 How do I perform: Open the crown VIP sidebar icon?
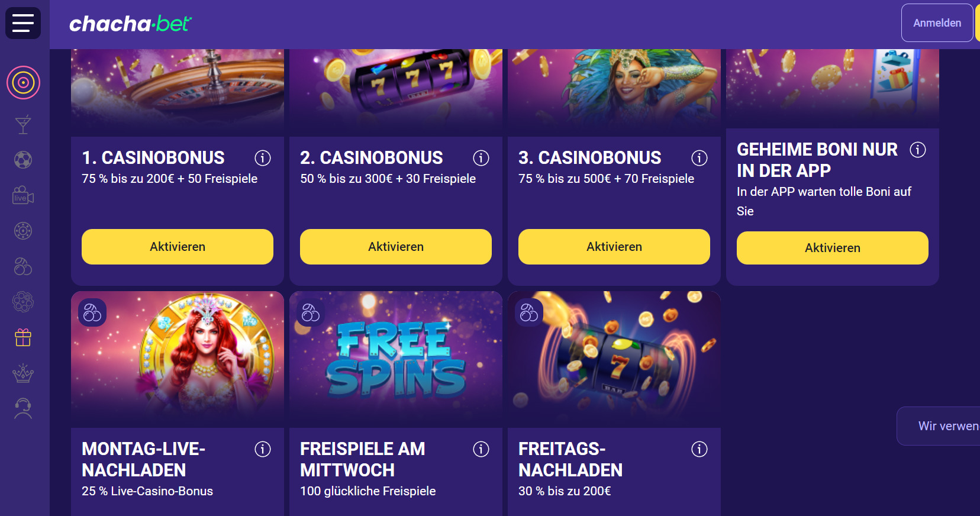[23, 373]
